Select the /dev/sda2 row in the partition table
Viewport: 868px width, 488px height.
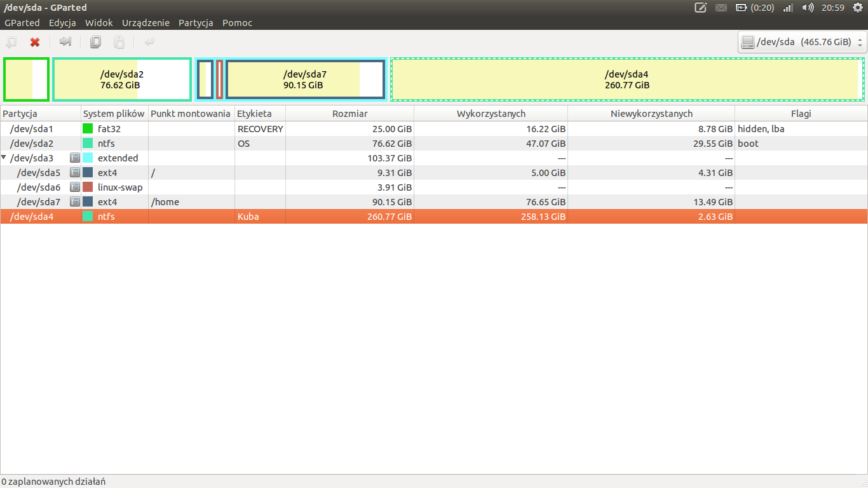(x=434, y=143)
